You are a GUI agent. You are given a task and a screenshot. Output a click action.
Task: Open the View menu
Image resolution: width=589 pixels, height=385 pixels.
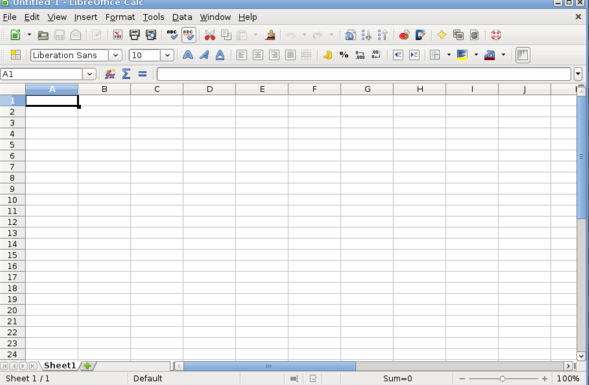pyautogui.click(x=57, y=17)
